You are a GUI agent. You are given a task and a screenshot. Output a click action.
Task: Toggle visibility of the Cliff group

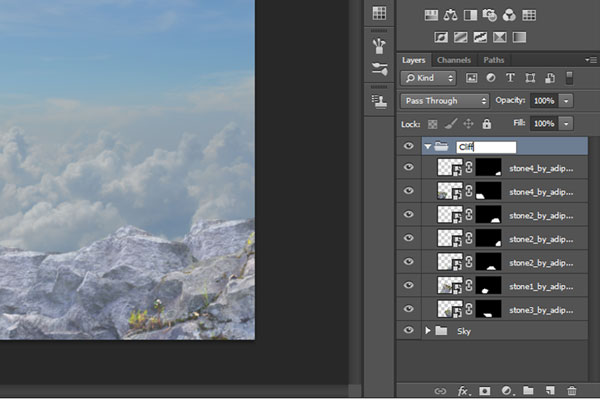click(x=408, y=147)
